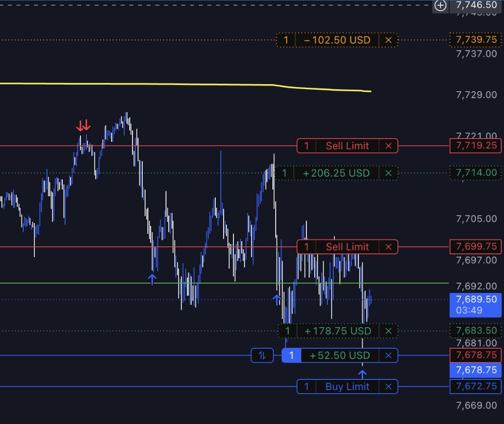The image size is (504, 424).
Task: Cancel the -102.50 USD stop order
Action: (388, 40)
